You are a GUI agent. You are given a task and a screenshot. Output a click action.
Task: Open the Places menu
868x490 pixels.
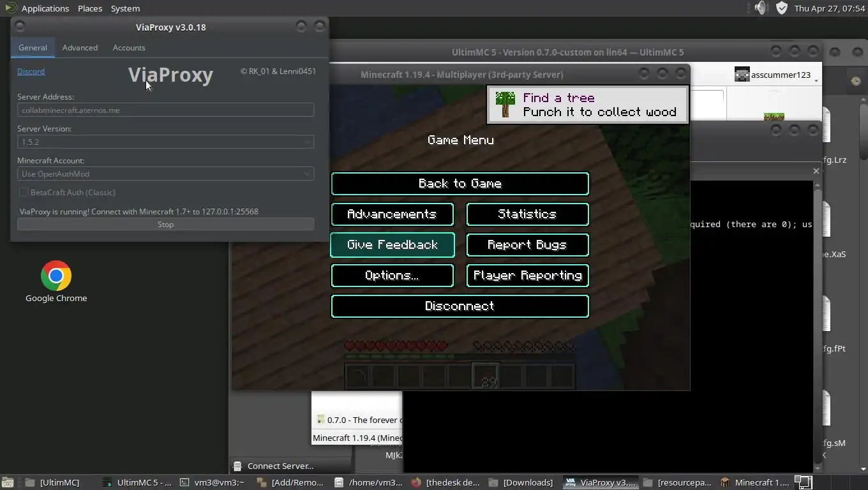[90, 8]
